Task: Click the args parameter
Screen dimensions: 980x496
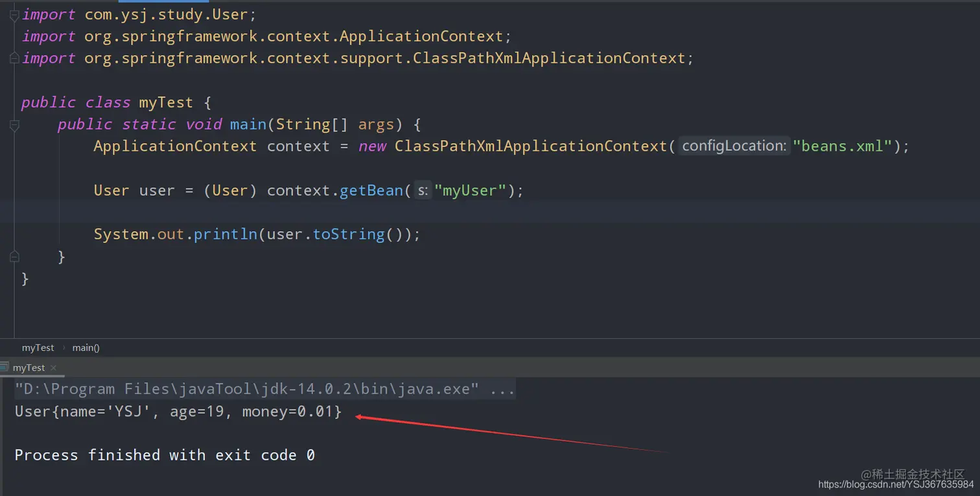Action: pyautogui.click(x=376, y=124)
